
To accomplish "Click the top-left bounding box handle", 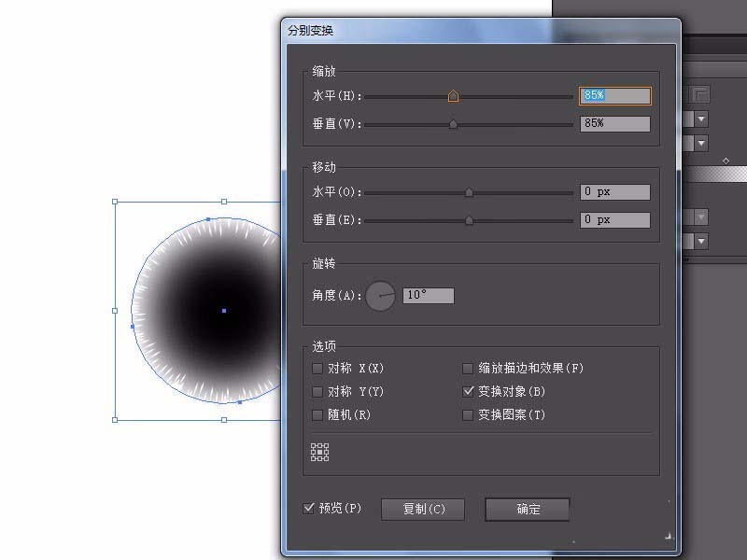I will click(115, 202).
